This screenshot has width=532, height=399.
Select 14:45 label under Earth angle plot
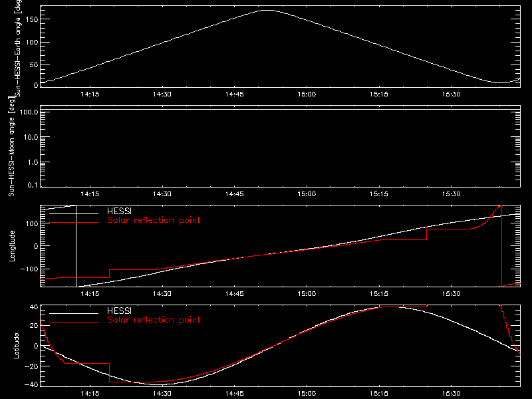click(235, 94)
